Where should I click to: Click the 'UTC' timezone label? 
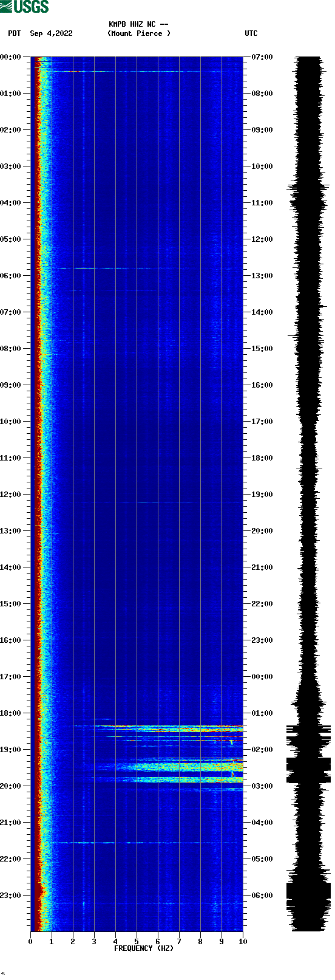(251, 33)
